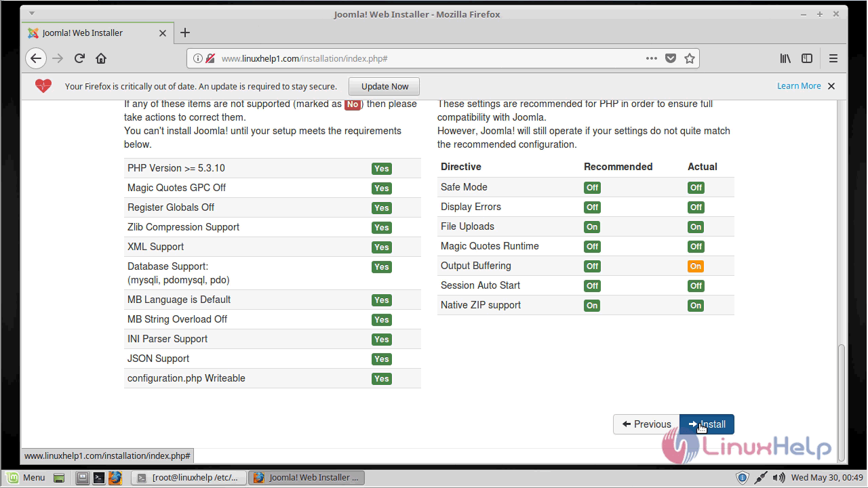This screenshot has width=868, height=488.
Task: Open the Firefox Library icon
Action: tap(785, 58)
